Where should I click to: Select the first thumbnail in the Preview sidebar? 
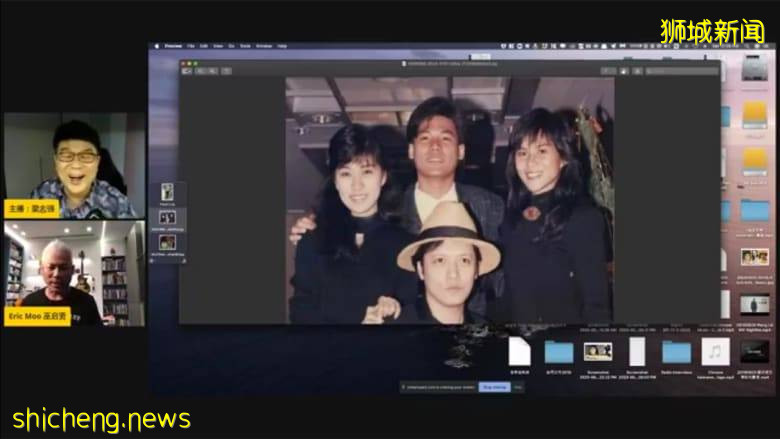tap(167, 192)
